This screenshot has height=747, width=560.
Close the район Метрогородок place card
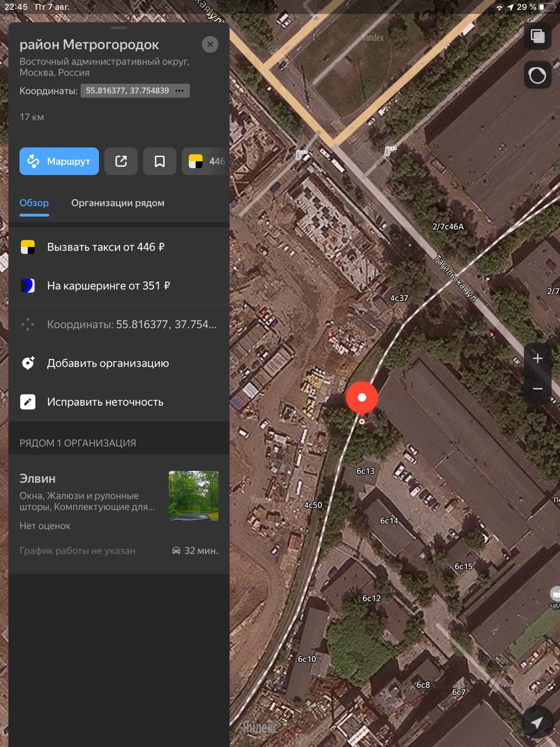click(x=210, y=44)
